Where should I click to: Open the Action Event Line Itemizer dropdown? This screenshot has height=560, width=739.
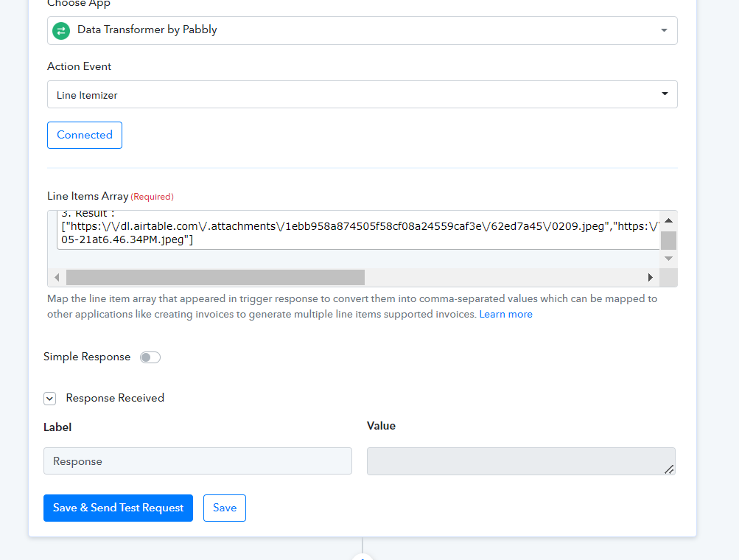pyautogui.click(x=362, y=94)
